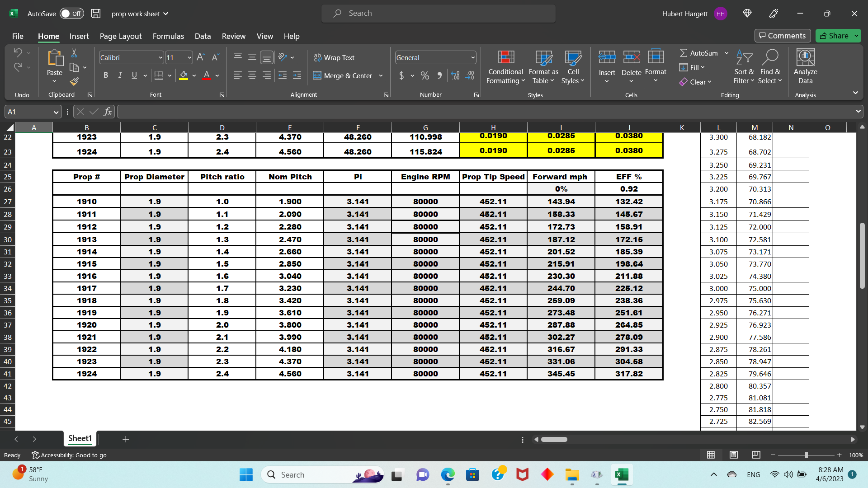868x488 pixels.
Task: Click the Save icon in title bar
Action: (x=96, y=14)
